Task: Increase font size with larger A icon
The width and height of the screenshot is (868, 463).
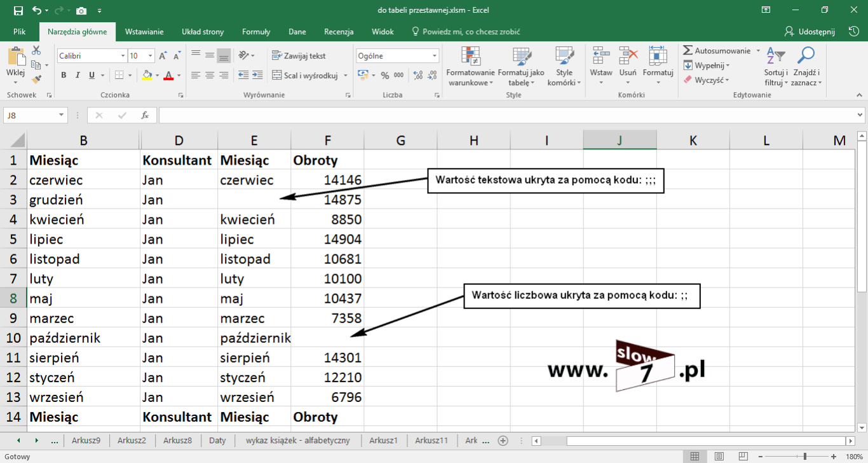Action: tap(163, 56)
